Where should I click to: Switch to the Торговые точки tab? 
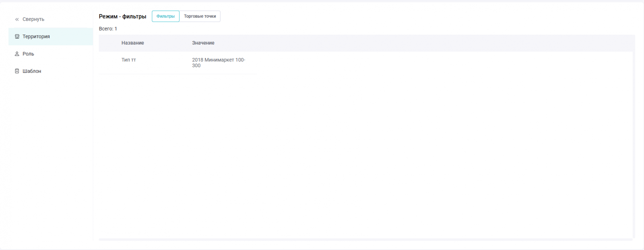tap(200, 16)
